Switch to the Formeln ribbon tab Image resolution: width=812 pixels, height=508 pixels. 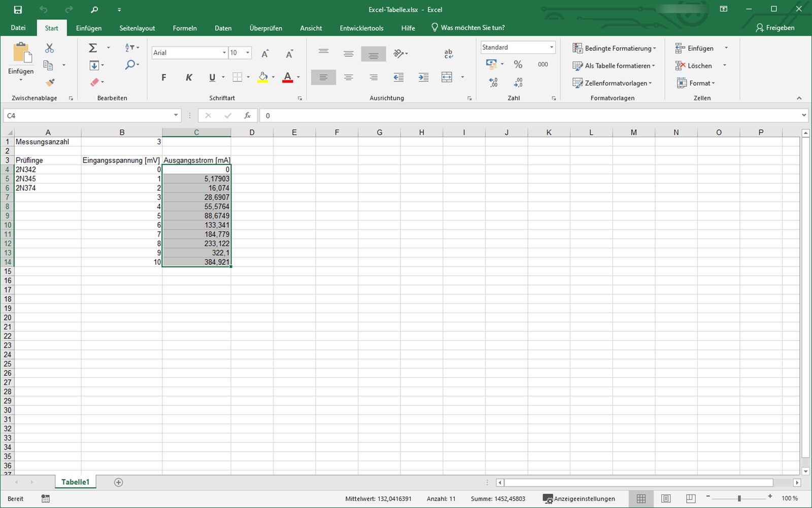[x=185, y=28]
